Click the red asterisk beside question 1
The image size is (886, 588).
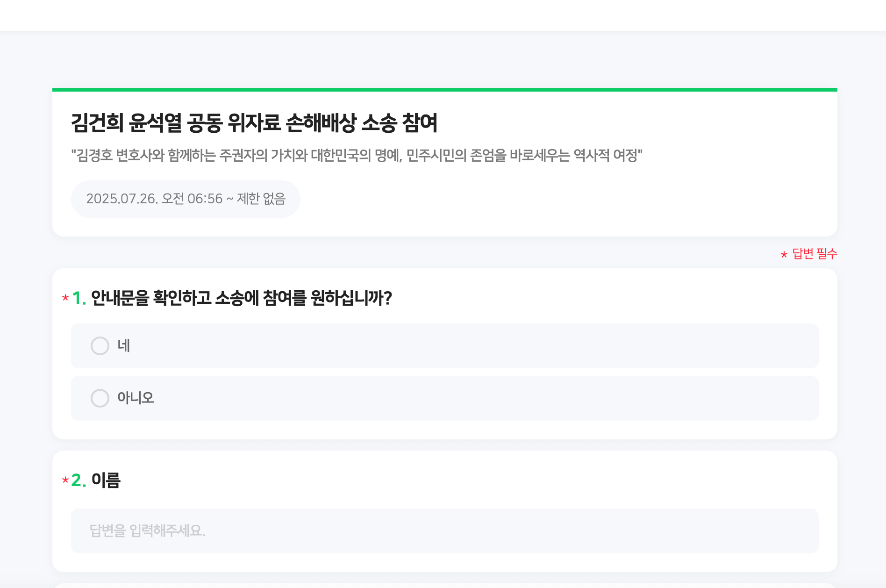pyautogui.click(x=65, y=298)
